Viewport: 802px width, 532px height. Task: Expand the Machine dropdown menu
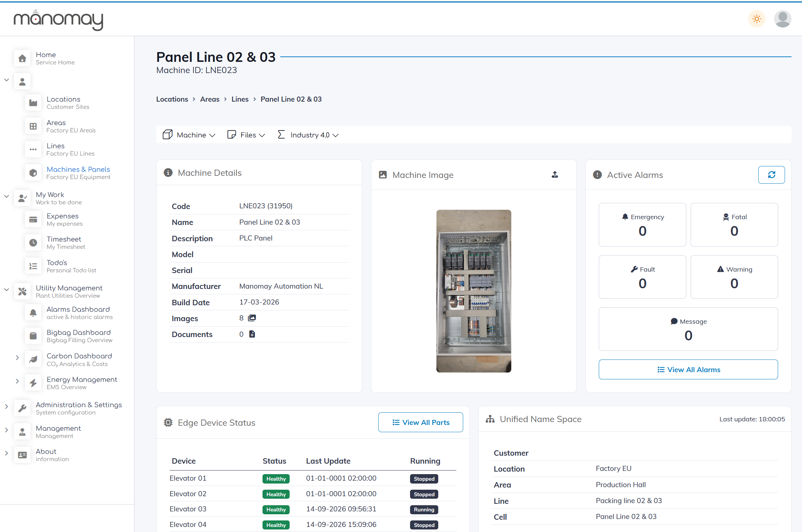[x=189, y=135]
